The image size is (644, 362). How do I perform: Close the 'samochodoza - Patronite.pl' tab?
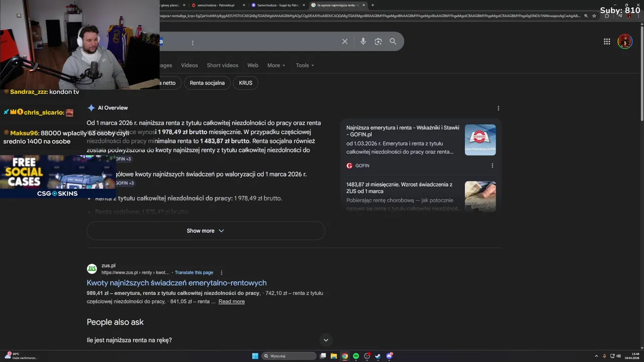point(244,5)
